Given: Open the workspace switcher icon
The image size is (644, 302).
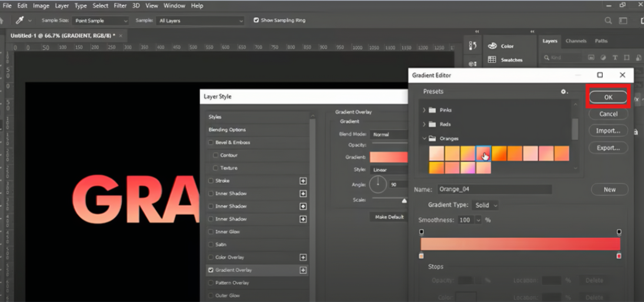Looking at the screenshot, I should click(x=623, y=20).
